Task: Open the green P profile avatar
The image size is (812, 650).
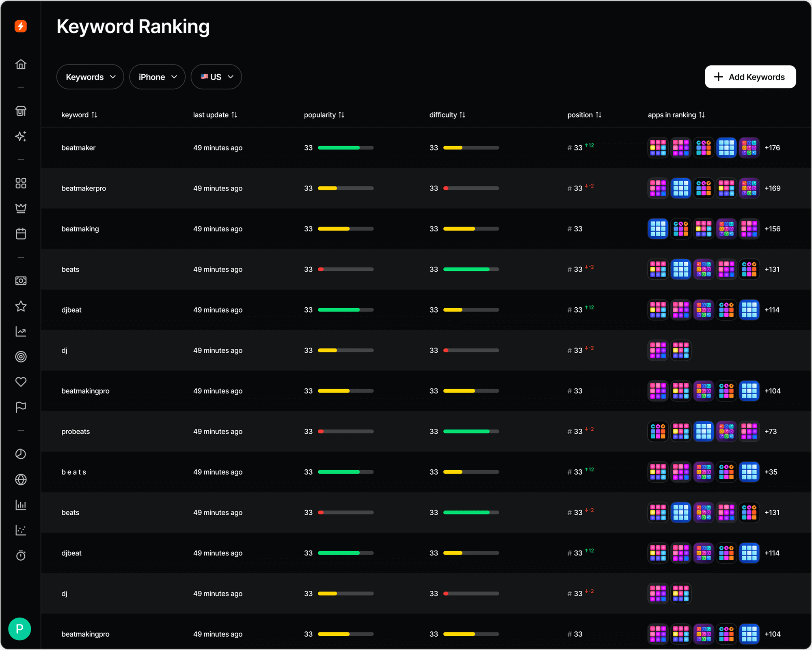Action: coord(19,629)
